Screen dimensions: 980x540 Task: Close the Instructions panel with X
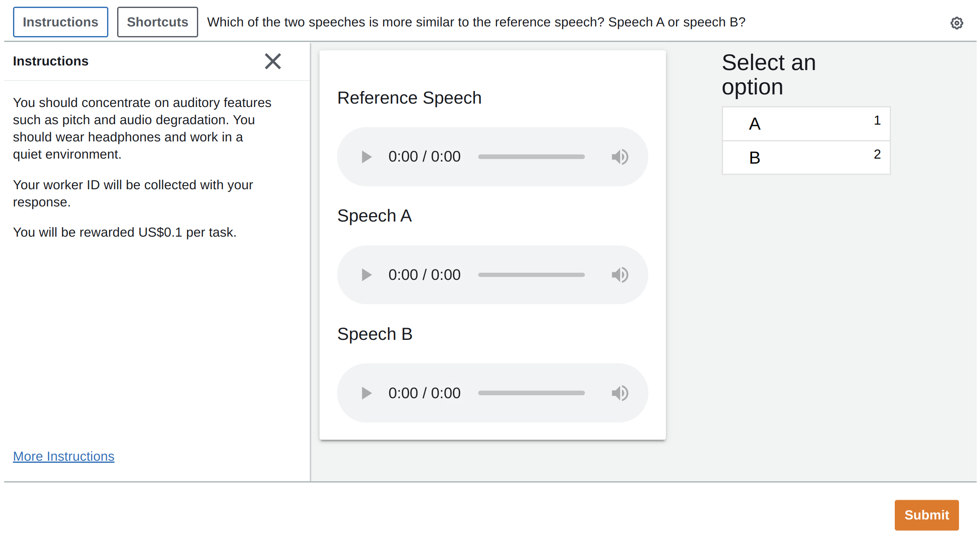273,61
